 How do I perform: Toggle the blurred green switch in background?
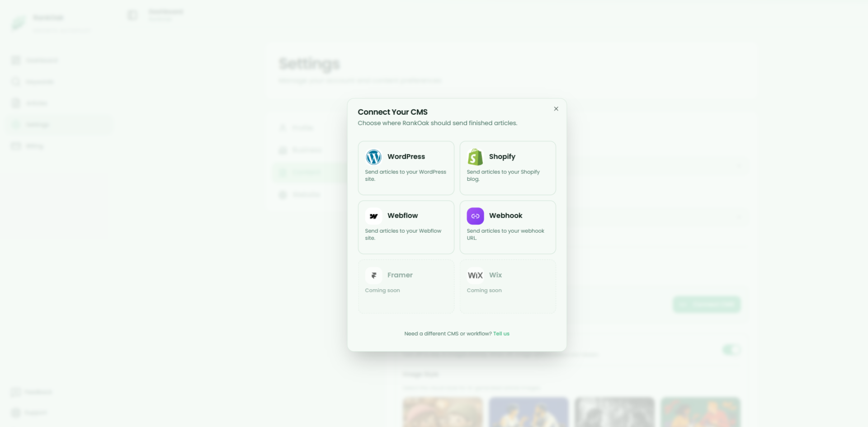(x=731, y=350)
